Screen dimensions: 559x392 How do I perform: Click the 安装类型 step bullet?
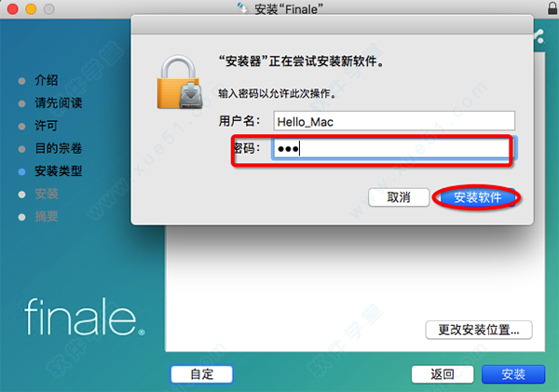tap(21, 171)
